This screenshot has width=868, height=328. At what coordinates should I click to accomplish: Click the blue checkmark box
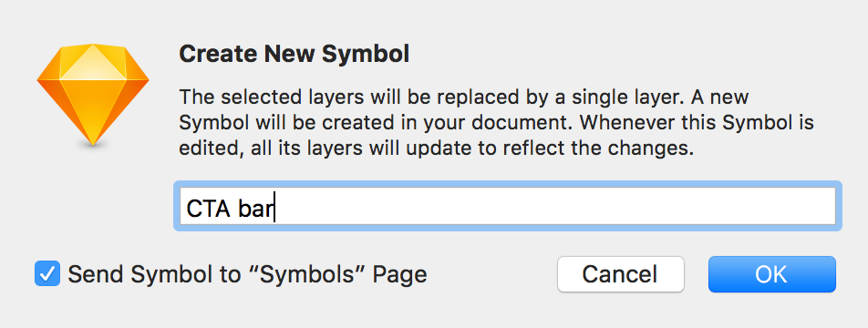[47, 274]
